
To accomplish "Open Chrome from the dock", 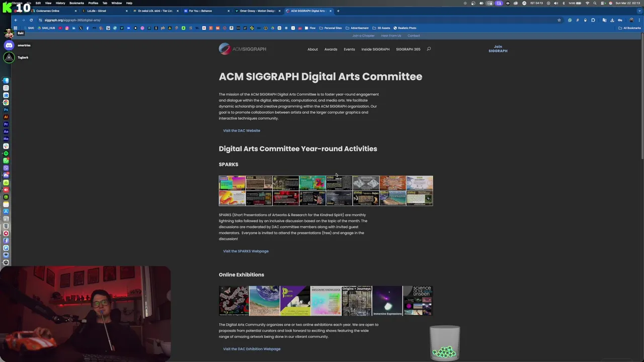I will (6, 102).
